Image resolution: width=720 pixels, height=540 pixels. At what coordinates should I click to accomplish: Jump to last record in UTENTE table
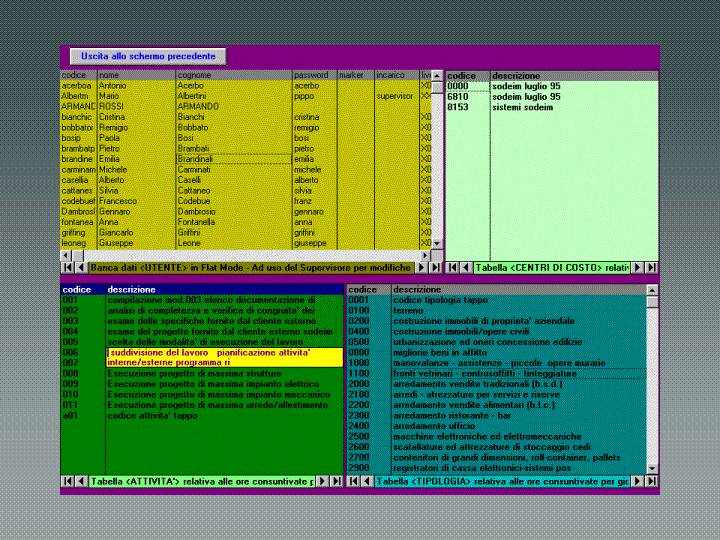435,268
